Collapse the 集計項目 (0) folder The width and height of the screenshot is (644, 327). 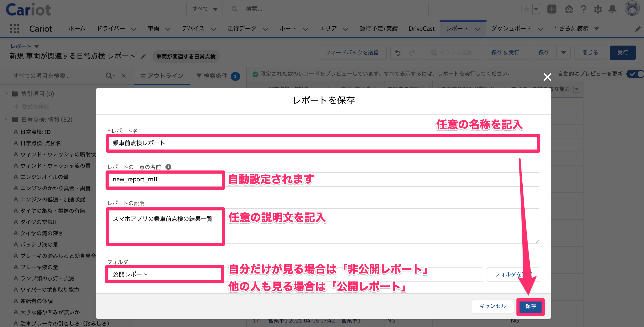7,94
